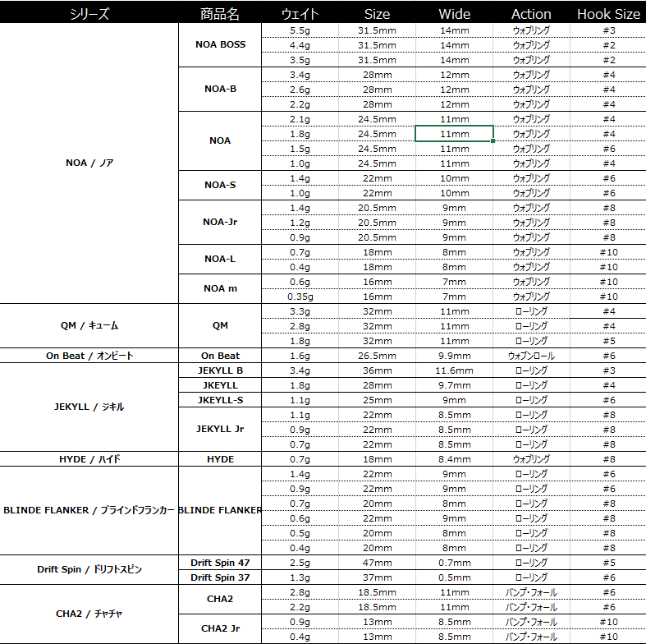Select the NOA / ノア series cell
This screenshot has height=644, width=646.
[89, 163]
